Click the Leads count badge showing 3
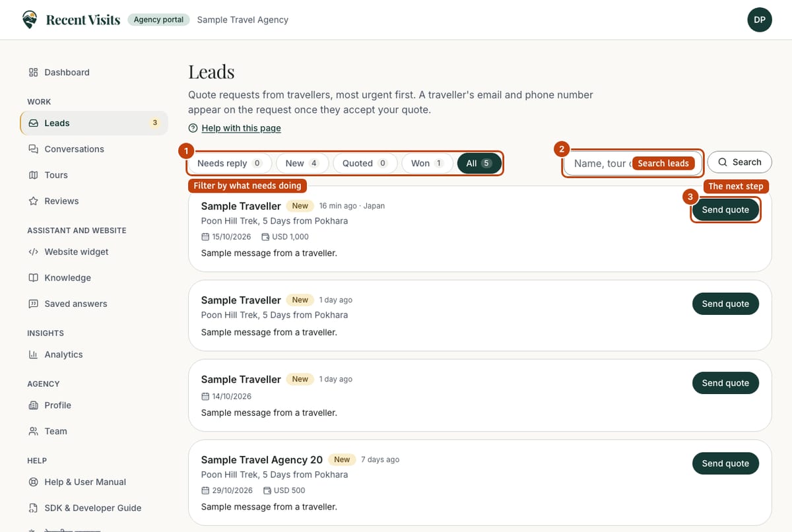The image size is (792, 532). tap(155, 123)
